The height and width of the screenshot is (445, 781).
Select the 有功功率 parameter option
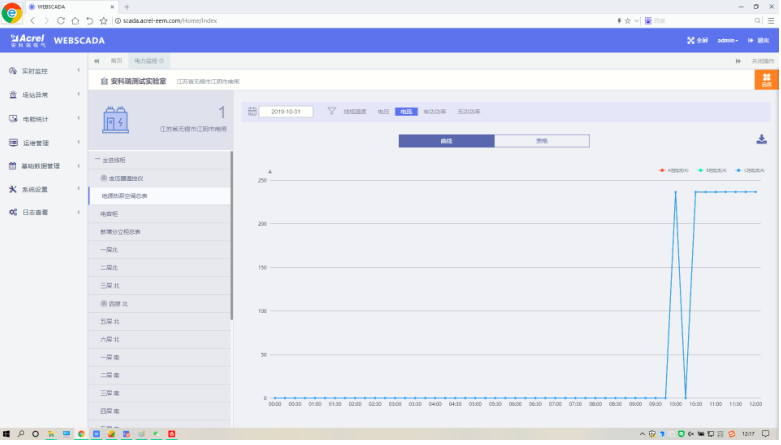[x=434, y=112]
